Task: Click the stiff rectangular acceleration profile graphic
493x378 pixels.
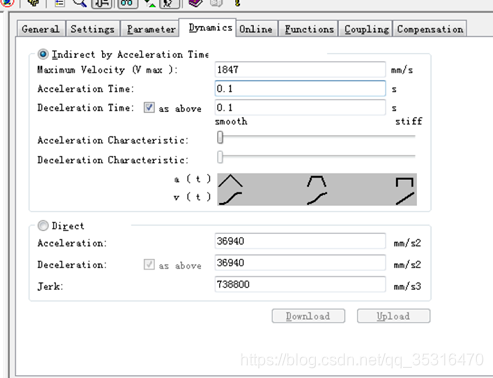Action: (405, 182)
